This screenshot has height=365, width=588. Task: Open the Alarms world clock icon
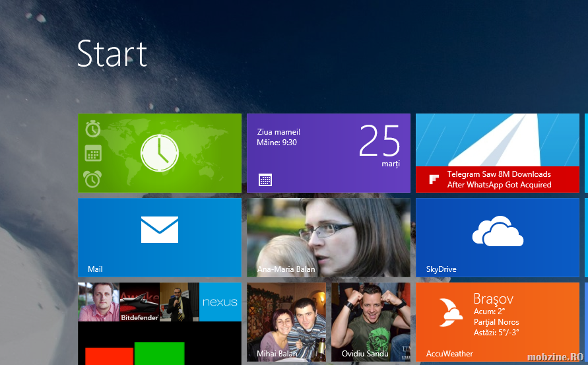tap(160, 153)
